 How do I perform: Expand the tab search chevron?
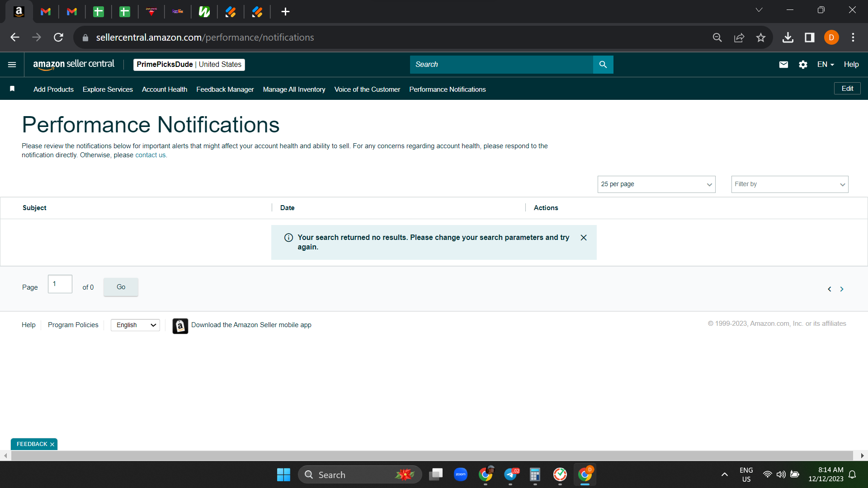click(x=759, y=10)
